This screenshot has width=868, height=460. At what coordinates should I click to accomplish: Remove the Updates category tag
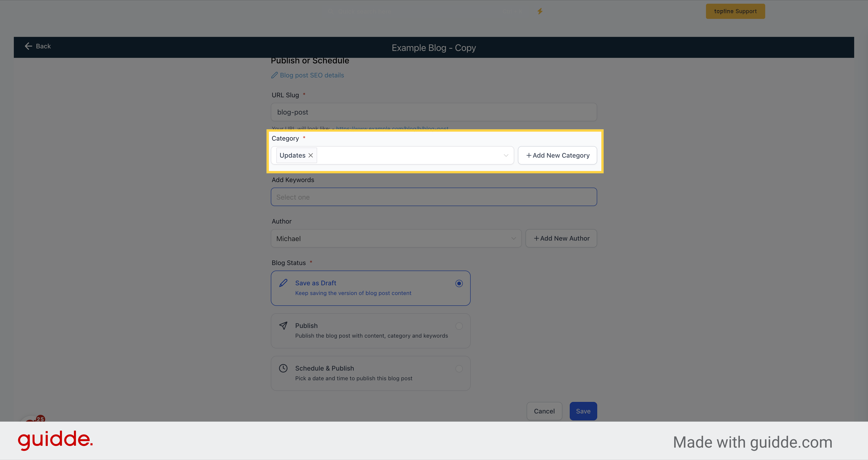click(311, 155)
